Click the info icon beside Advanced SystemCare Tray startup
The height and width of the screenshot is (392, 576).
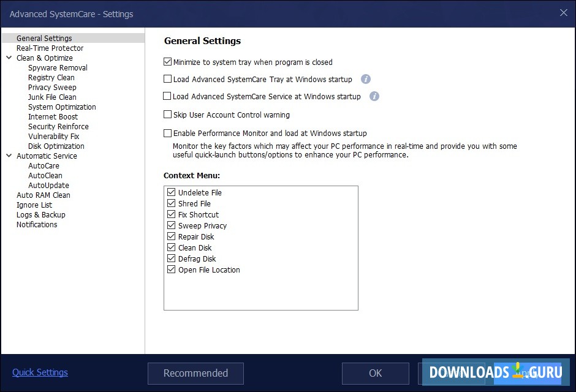(x=366, y=80)
